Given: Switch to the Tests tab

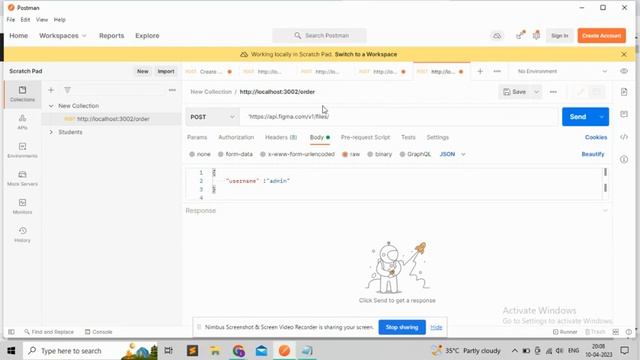Looking at the screenshot, I should tap(408, 138).
